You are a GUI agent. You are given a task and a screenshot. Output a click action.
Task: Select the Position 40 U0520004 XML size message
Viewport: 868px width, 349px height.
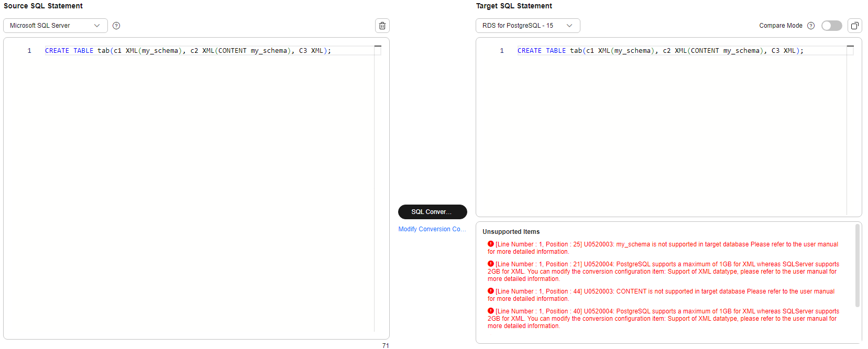point(663,319)
